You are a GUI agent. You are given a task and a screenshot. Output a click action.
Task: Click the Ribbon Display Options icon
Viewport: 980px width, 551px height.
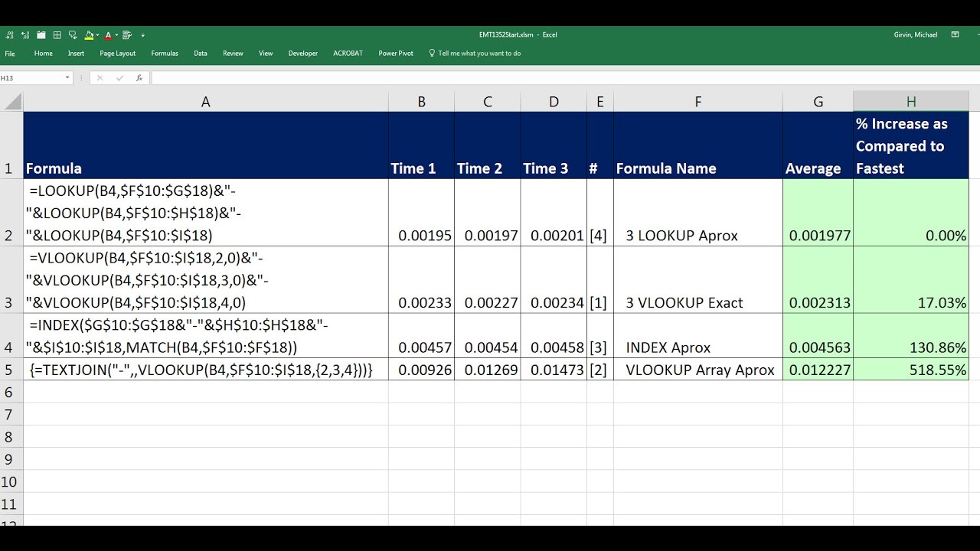[955, 34]
